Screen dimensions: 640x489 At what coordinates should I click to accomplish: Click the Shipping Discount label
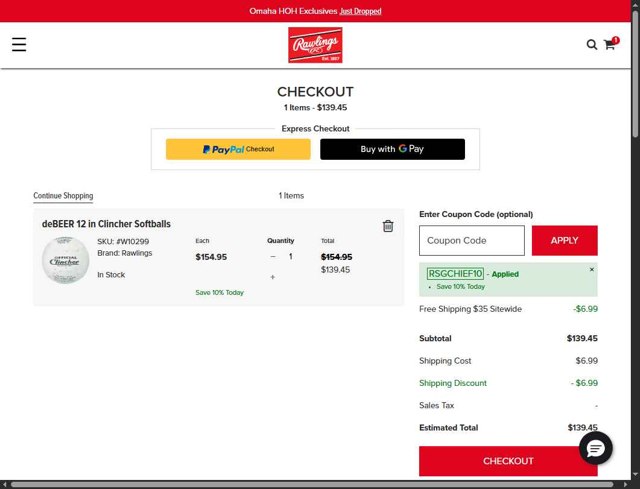[453, 383]
